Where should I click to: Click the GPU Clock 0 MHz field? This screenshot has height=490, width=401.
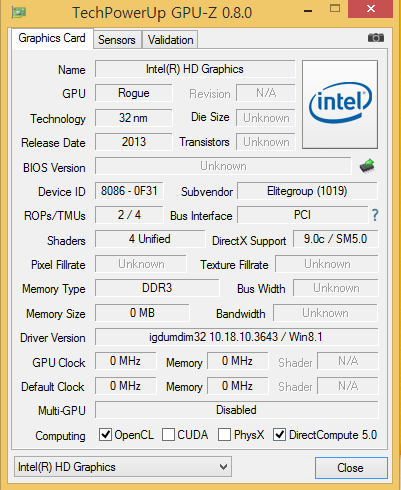tap(125, 361)
